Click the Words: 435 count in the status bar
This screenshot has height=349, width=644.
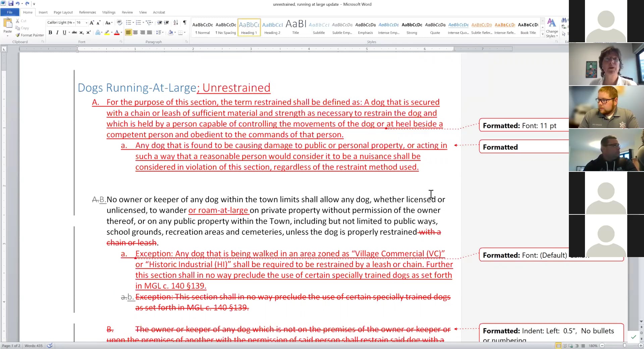point(34,346)
